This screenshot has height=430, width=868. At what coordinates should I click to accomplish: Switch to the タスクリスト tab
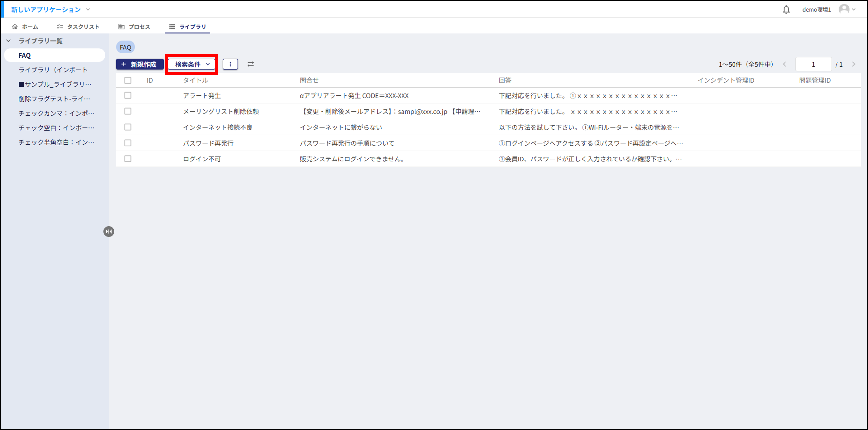[x=78, y=26]
